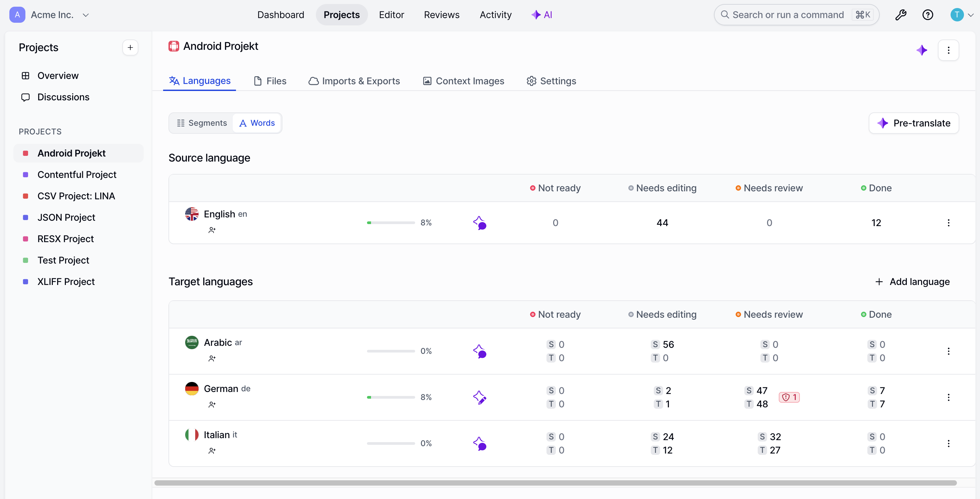Switch to Imports & Exports tab
The width and height of the screenshot is (980, 499).
click(354, 81)
